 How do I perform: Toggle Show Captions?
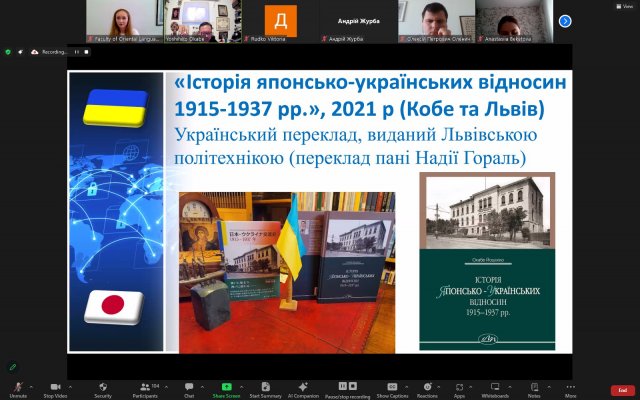point(390,387)
